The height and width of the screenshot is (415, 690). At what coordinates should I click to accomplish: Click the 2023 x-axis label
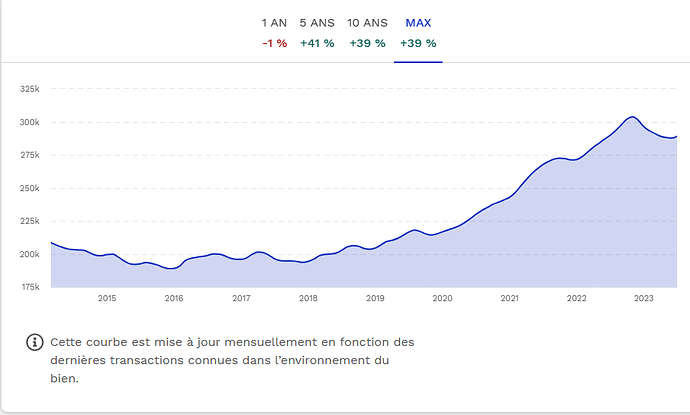click(643, 298)
